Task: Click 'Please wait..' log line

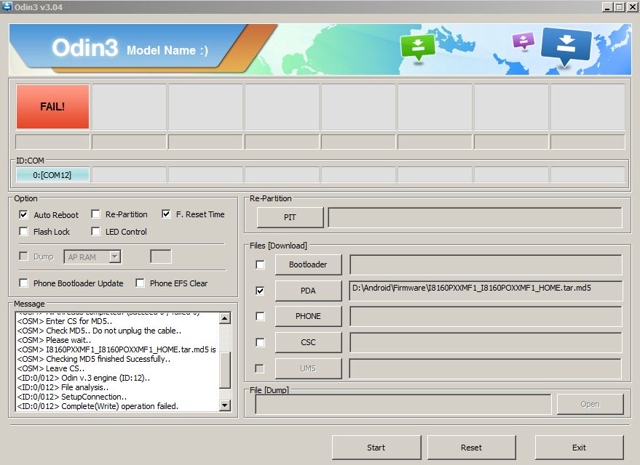Action: click(54, 340)
